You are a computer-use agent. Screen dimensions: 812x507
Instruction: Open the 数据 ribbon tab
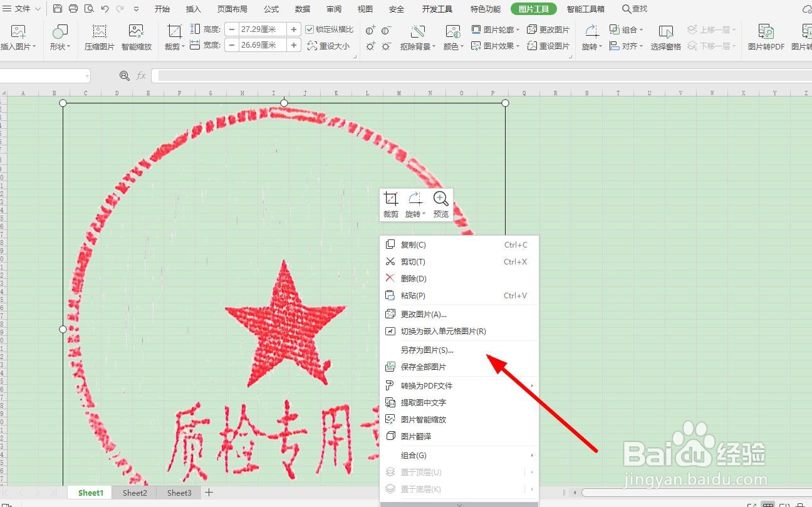(x=303, y=9)
